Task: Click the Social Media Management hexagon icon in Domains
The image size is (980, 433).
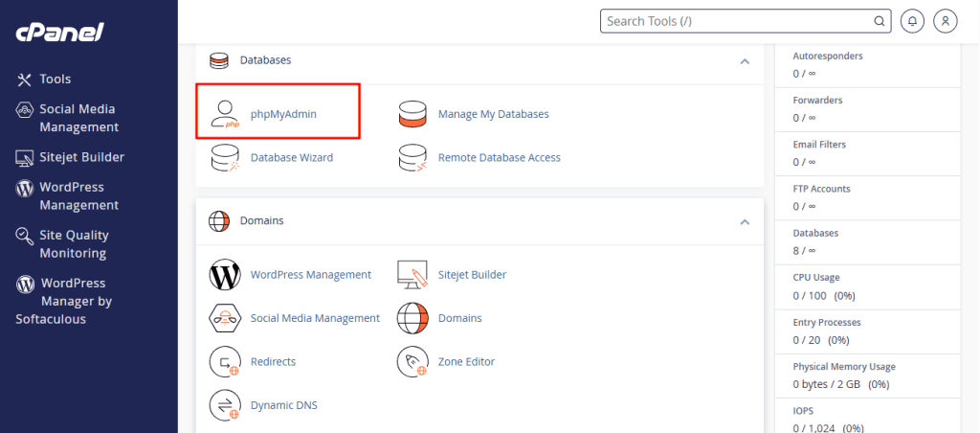Action: tap(225, 318)
